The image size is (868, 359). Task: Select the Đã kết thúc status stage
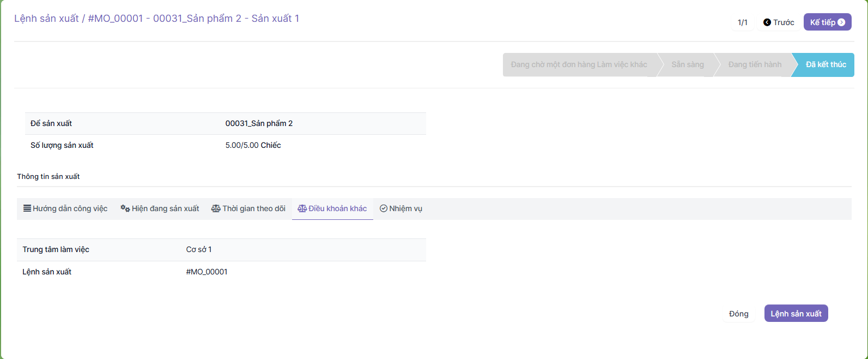(x=825, y=64)
